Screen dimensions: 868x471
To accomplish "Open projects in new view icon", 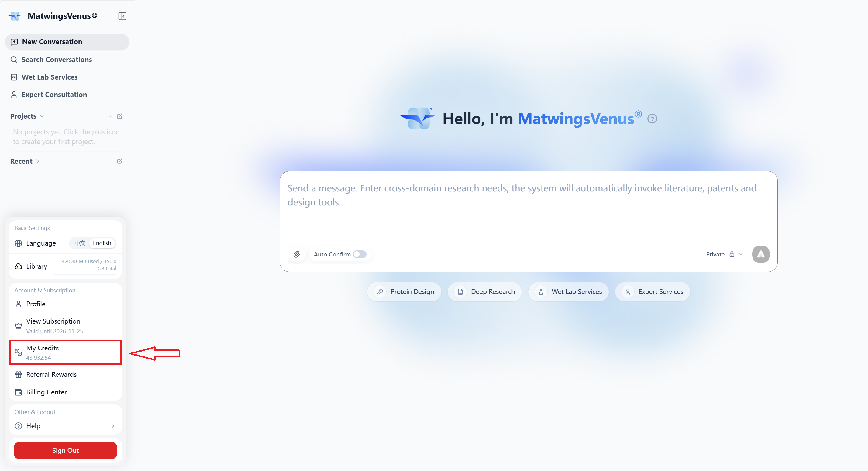I will 120,116.
